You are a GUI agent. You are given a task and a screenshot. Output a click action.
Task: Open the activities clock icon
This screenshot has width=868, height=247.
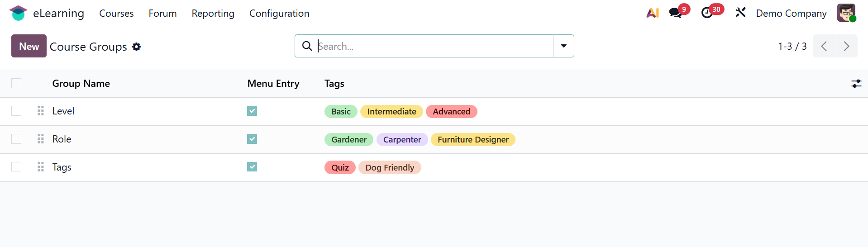pyautogui.click(x=707, y=13)
